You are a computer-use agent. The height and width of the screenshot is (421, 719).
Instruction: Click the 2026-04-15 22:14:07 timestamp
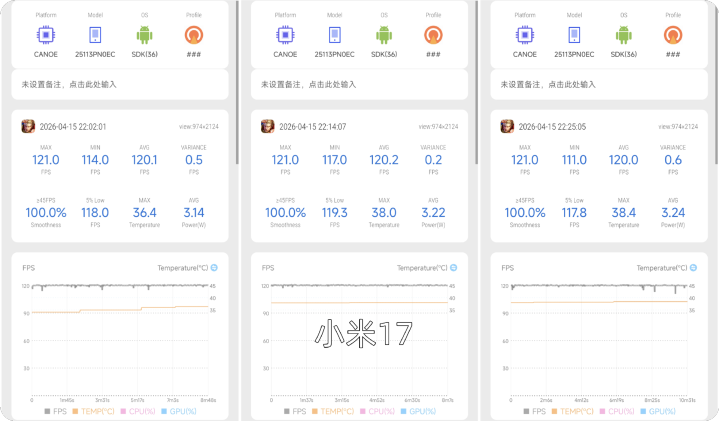tap(313, 127)
